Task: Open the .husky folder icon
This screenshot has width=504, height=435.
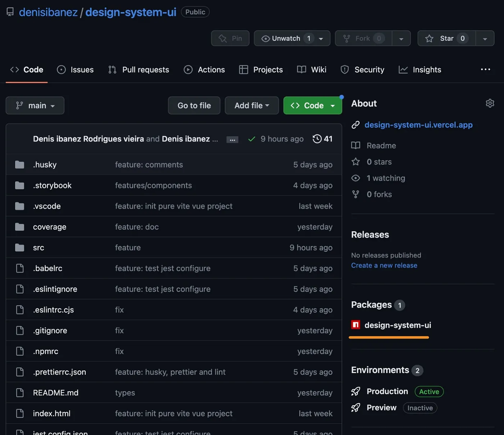Action: click(20, 164)
